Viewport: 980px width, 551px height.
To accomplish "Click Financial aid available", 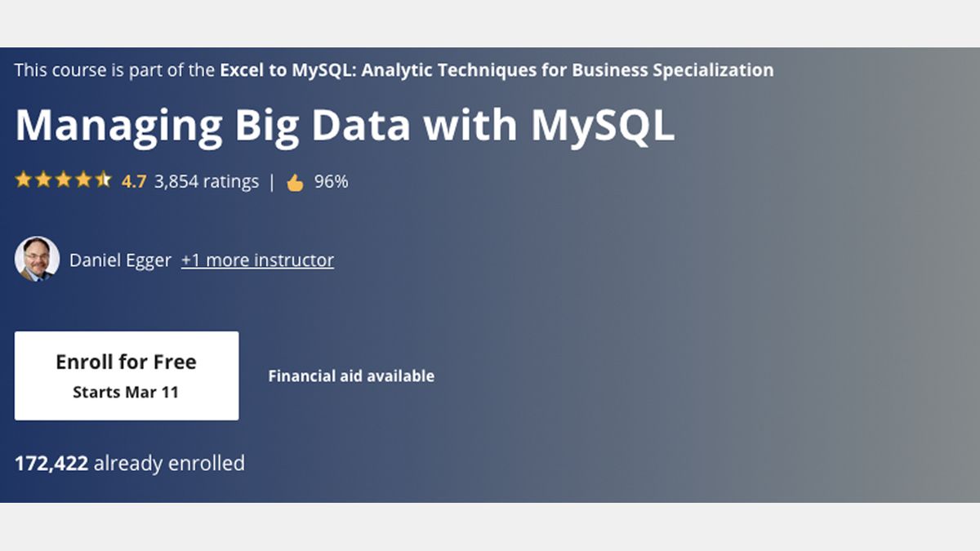I will click(351, 376).
